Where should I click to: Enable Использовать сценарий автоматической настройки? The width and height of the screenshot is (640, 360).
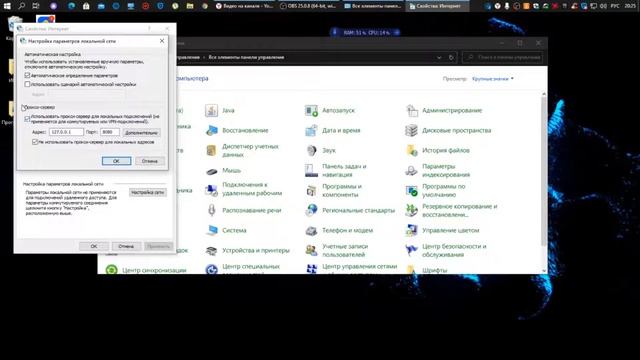[x=27, y=84]
